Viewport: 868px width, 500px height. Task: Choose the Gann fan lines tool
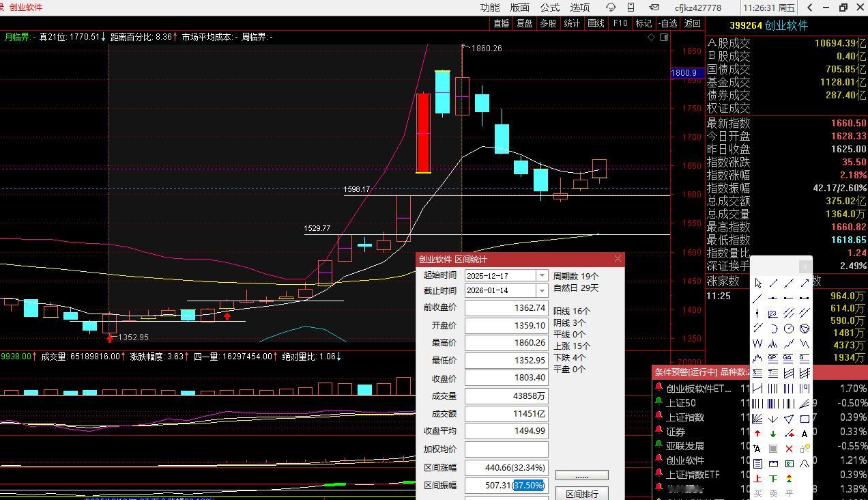tap(757, 419)
